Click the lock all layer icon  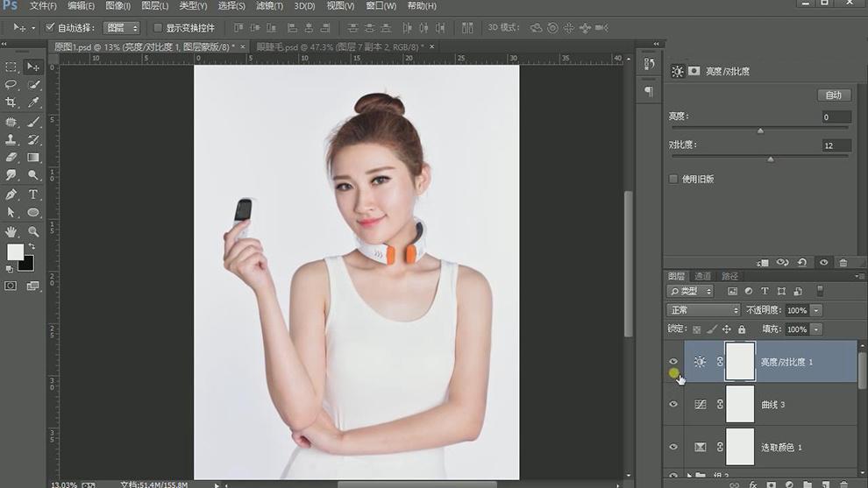(x=742, y=329)
